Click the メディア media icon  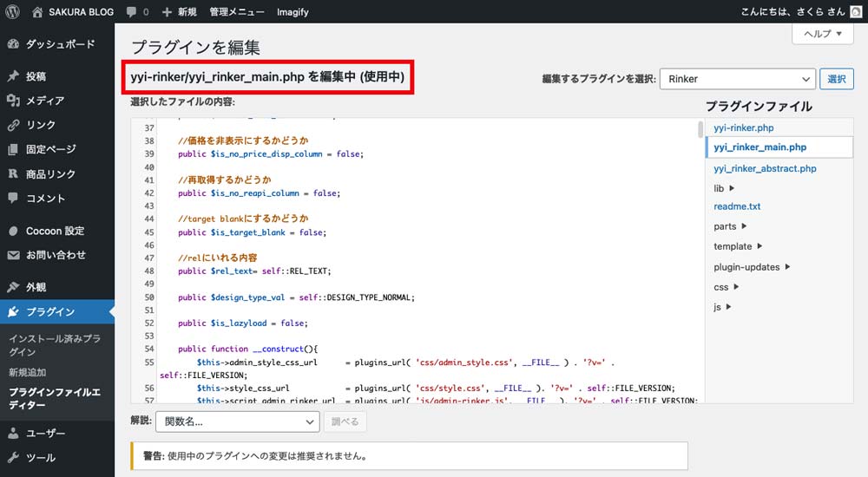click(x=13, y=100)
